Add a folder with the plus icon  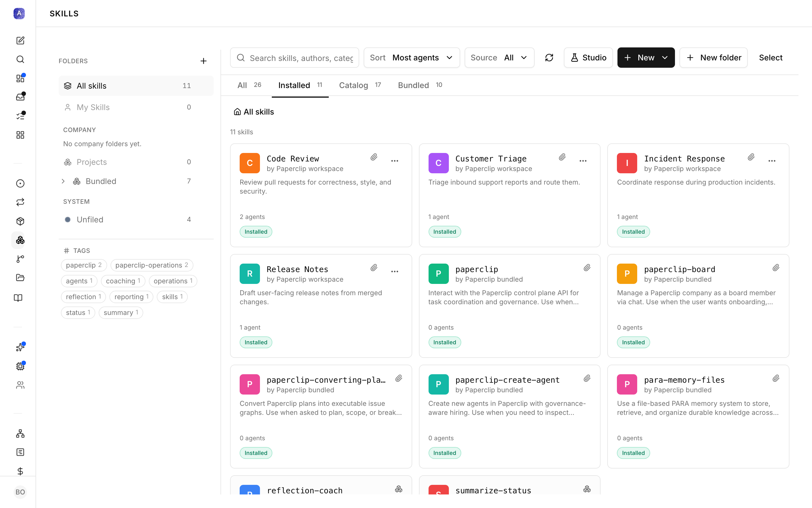[203, 61]
